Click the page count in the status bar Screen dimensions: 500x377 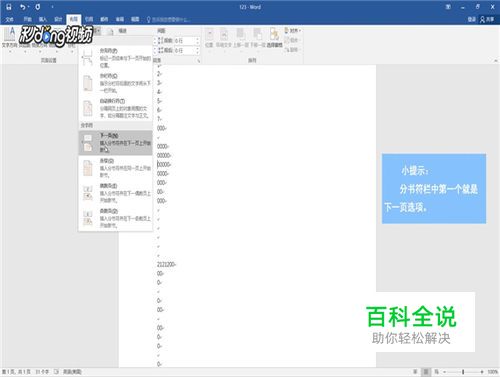(x=16, y=372)
